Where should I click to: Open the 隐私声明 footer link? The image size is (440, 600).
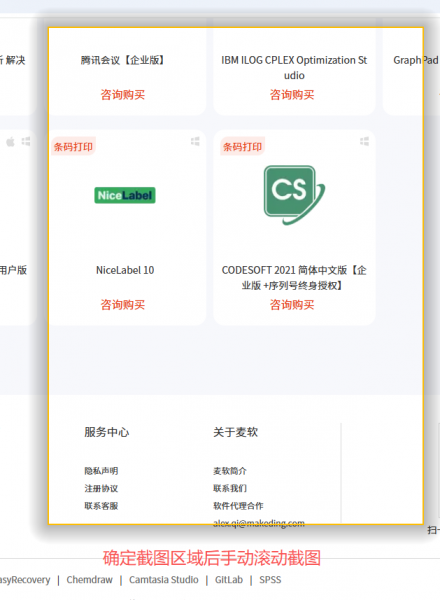101,471
